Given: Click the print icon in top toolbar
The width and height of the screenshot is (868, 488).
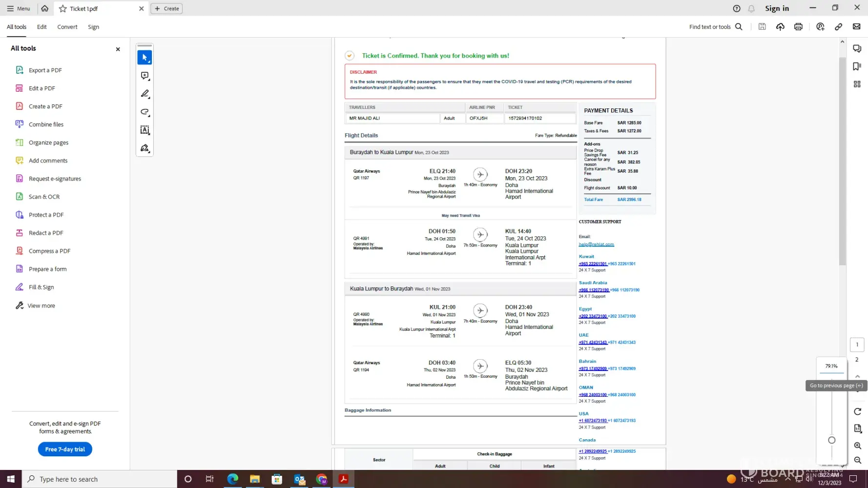Looking at the screenshot, I should coord(798,27).
